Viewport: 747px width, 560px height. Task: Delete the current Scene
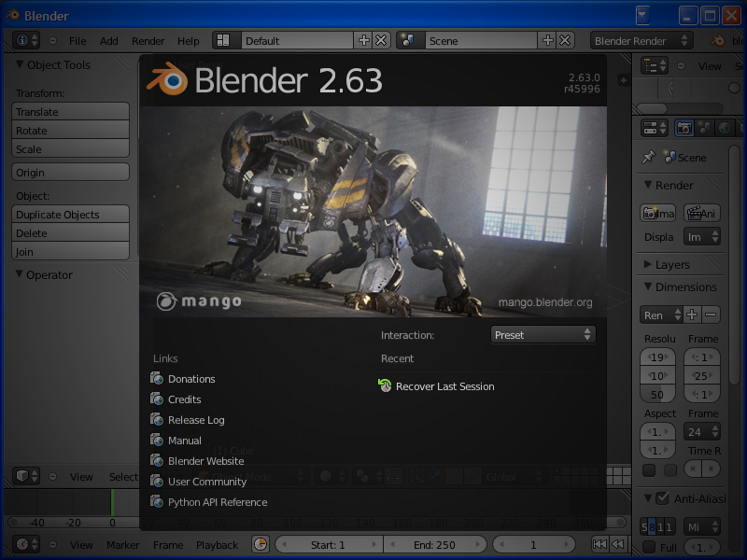[x=565, y=40]
